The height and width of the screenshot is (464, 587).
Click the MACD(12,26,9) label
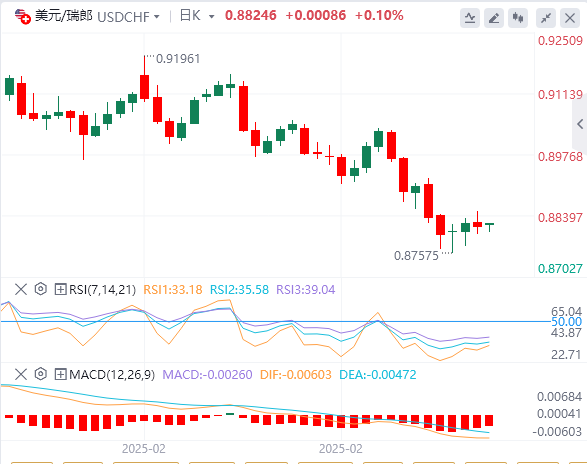(x=112, y=374)
